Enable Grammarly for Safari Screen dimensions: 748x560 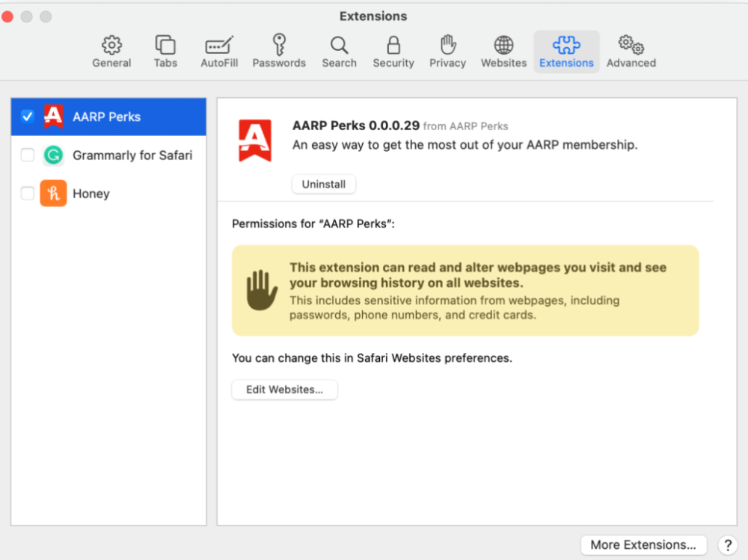pos(27,155)
